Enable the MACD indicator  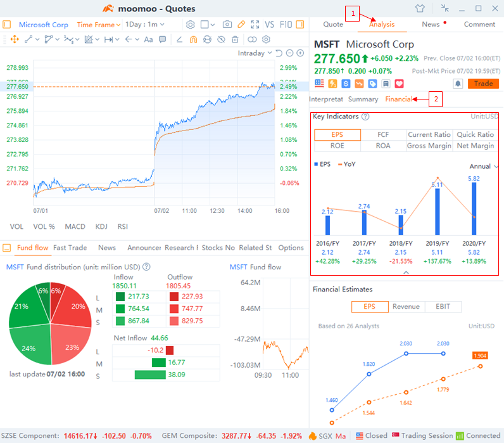(75, 226)
